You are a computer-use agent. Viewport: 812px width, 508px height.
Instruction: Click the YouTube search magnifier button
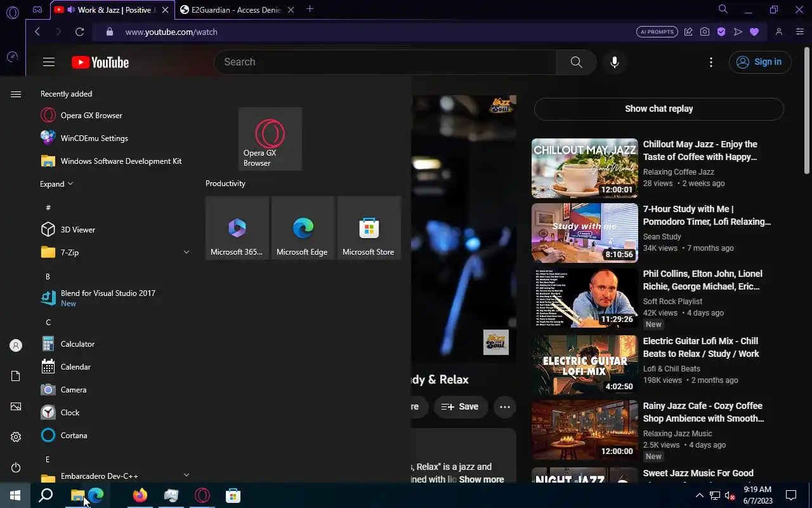point(576,62)
